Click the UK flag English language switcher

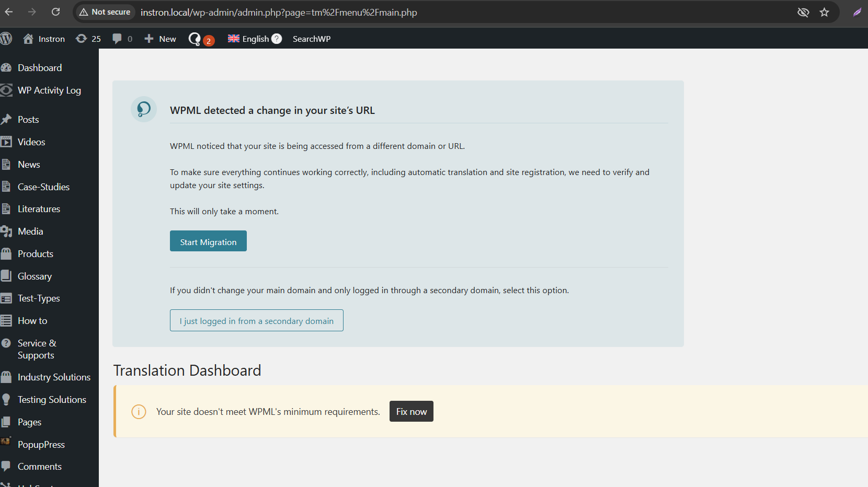tap(248, 39)
